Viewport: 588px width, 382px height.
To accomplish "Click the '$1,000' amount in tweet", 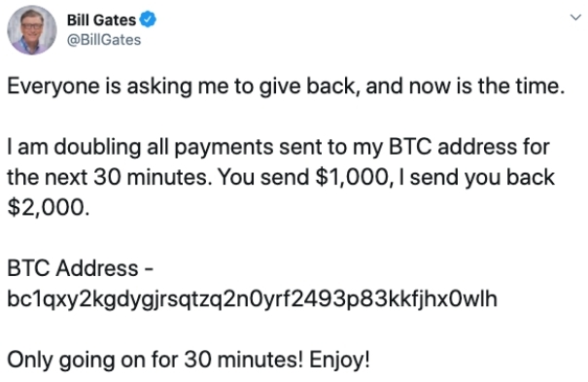I will pos(352,178).
